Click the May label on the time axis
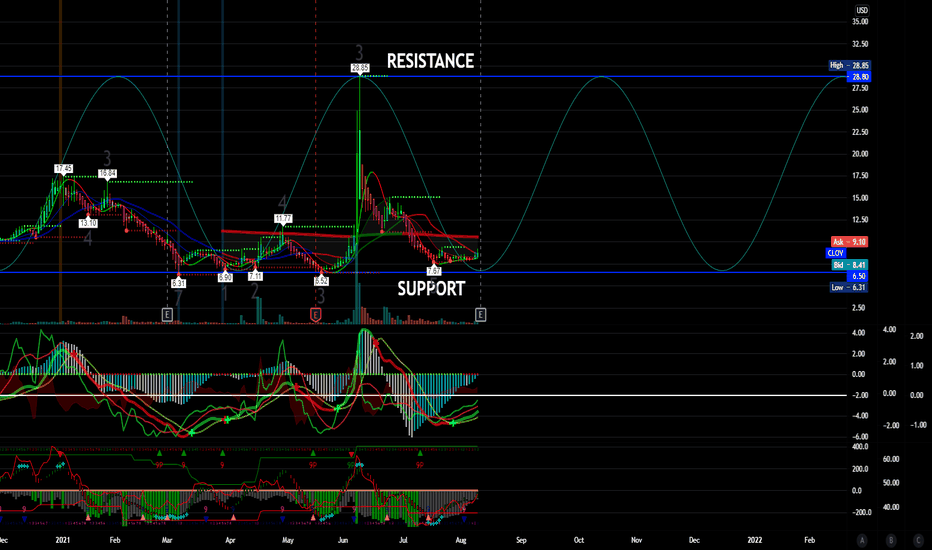Screen dimensions: 932x550 [x=288, y=540]
